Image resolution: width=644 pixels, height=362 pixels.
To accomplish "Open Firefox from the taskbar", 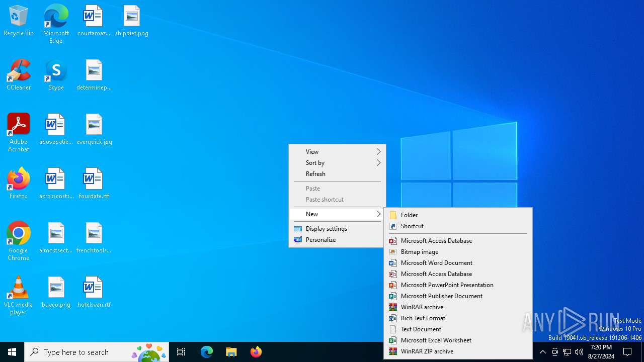I will click(x=256, y=352).
